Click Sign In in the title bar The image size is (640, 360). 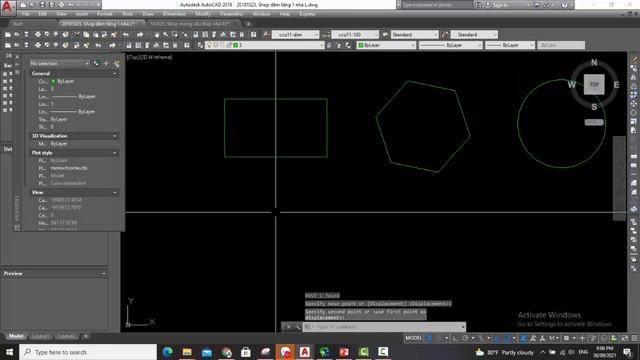click(500, 5)
